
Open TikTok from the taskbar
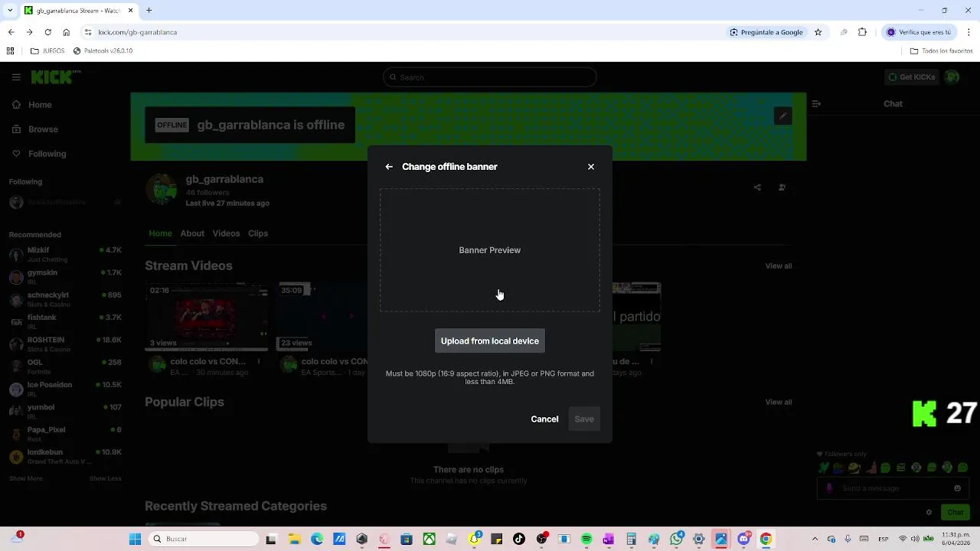[519, 539]
